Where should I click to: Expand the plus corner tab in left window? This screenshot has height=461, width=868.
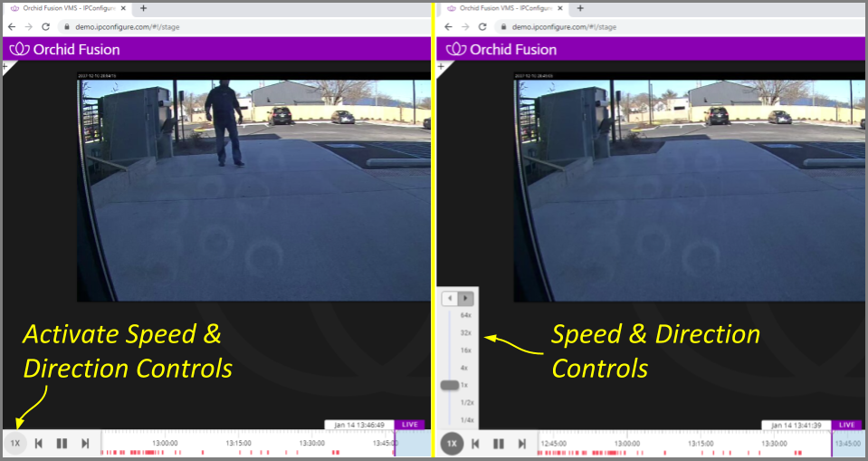(7, 66)
